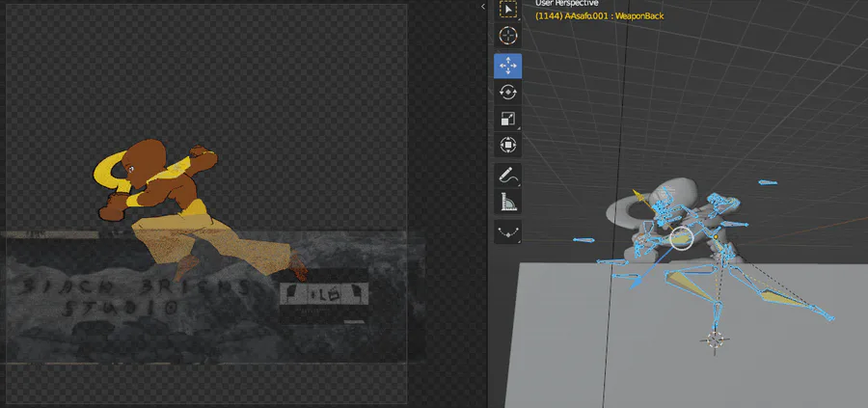Viewport: 868px width, 408px height.
Task: Expand the image editor sidebar chevron
Action: (483, 7)
